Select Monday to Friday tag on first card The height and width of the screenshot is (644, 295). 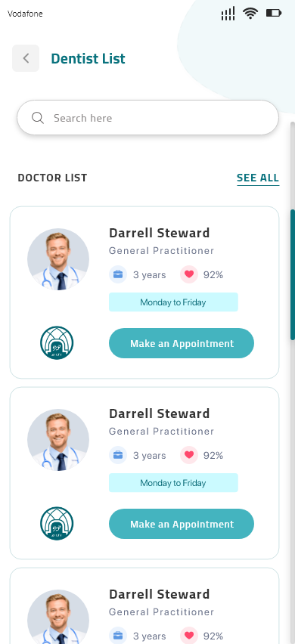pos(173,302)
